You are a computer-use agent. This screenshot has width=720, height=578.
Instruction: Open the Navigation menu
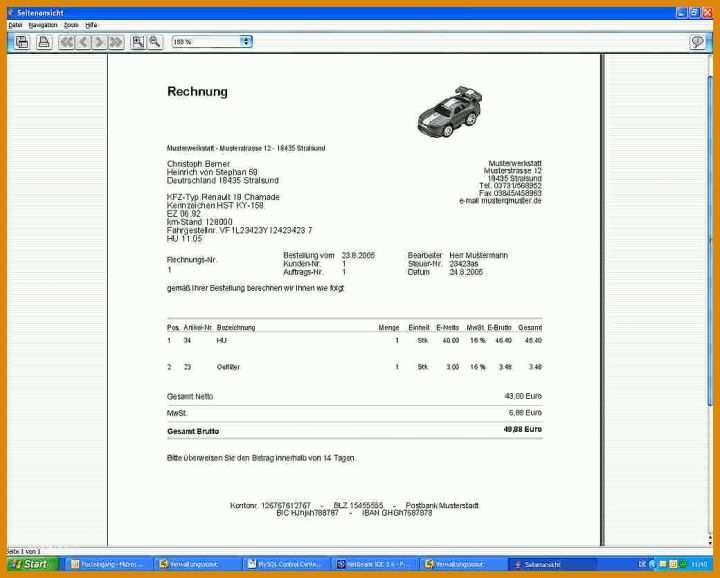click(43, 25)
